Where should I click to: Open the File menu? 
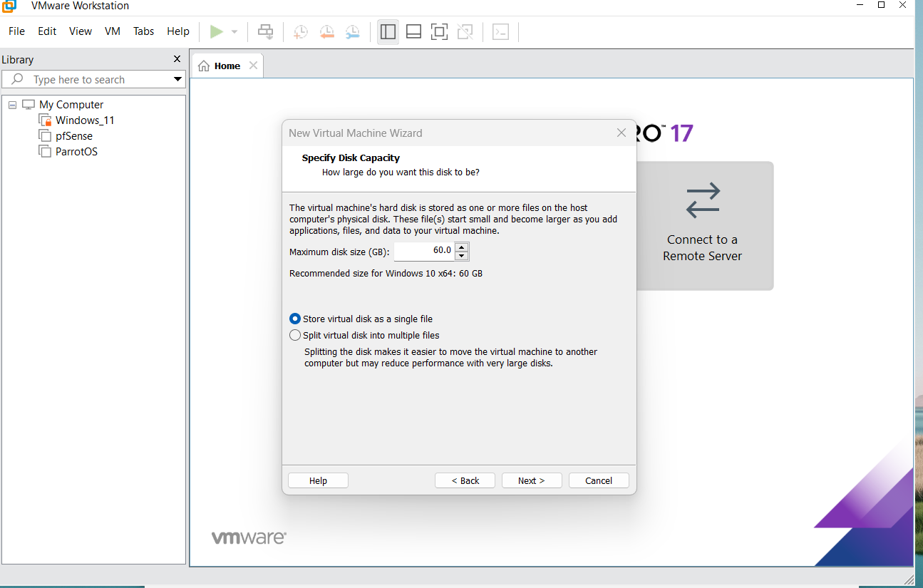[16, 31]
